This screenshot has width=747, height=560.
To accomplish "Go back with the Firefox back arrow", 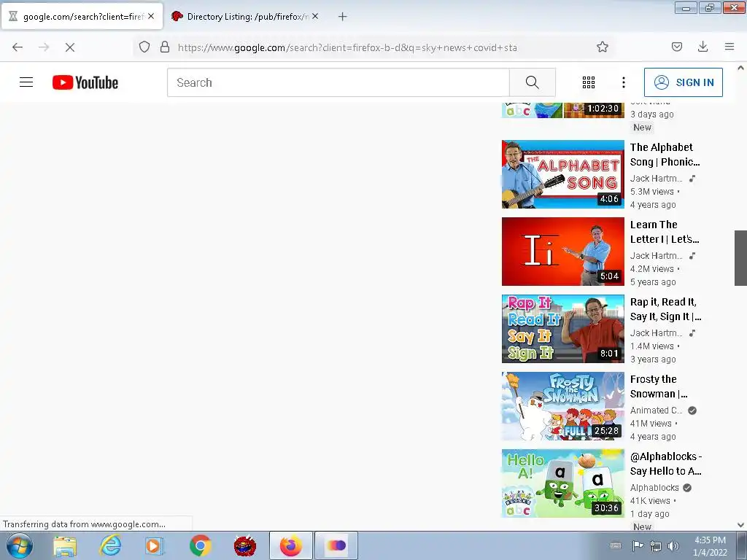I will pyautogui.click(x=18, y=47).
